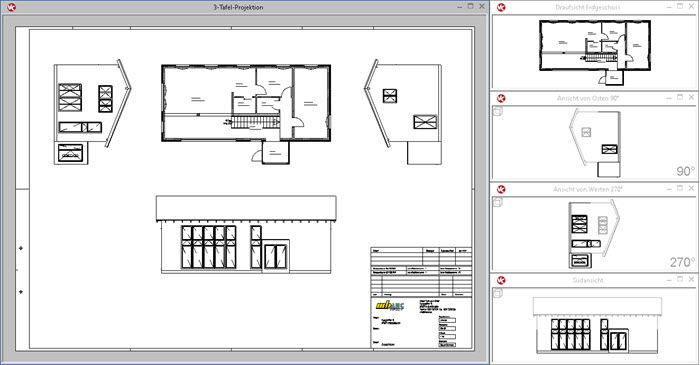Minimize the Ansicht von Westen 270° window
This screenshot has height=365, width=700.
tap(669, 189)
